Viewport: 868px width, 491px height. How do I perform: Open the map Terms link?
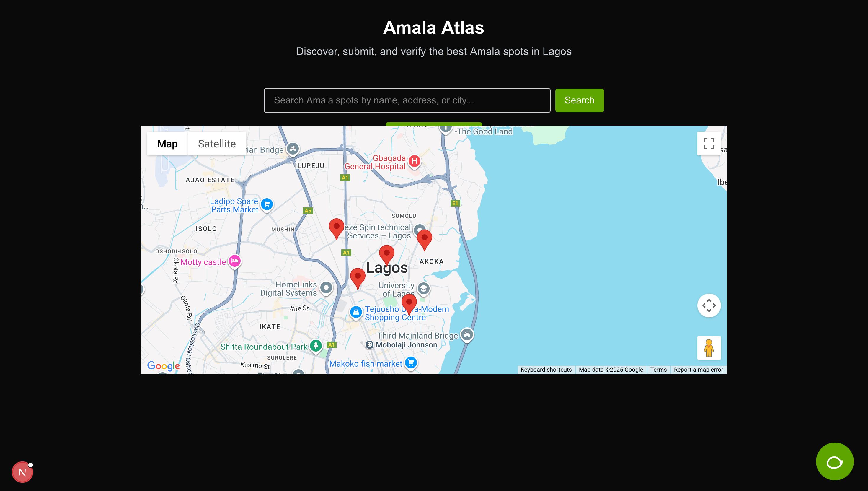[658, 370]
